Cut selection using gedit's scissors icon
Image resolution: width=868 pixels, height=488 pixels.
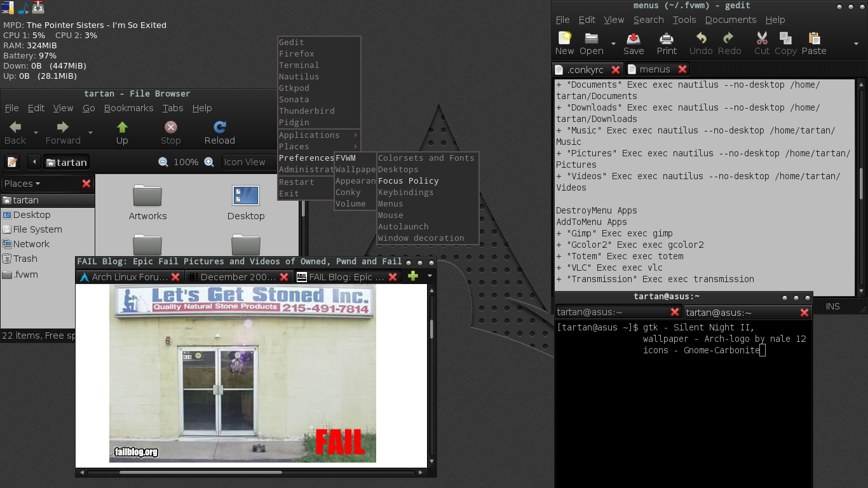pyautogui.click(x=762, y=44)
